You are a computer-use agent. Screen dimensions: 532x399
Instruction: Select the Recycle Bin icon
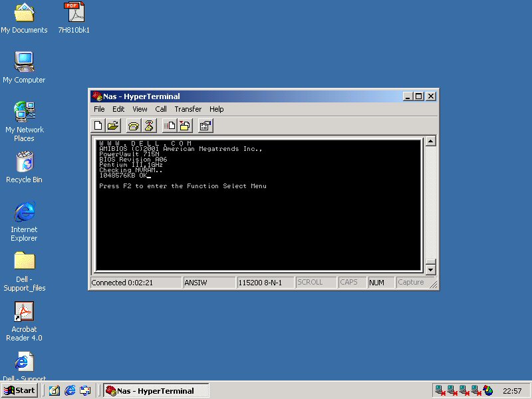coord(24,168)
